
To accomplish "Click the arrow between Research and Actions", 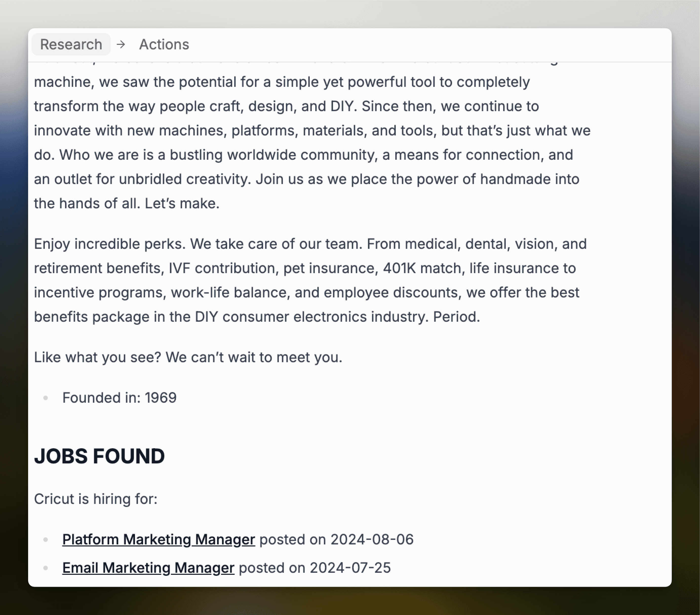I will pyautogui.click(x=121, y=45).
